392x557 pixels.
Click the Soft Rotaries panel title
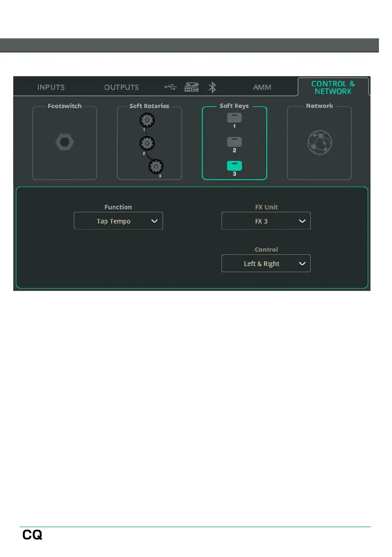150,106
